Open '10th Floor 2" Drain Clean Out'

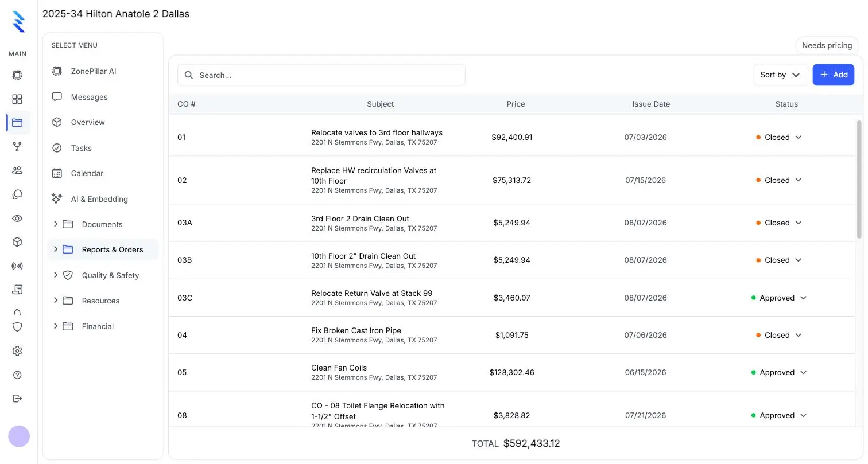[x=363, y=256]
